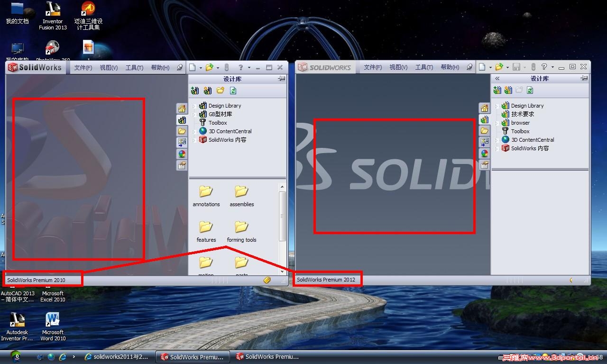The width and height of the screenshot is (607, 364).
Task: Switch to solidworks2011 browser taskbar button
Action: (x=118, y=357)
